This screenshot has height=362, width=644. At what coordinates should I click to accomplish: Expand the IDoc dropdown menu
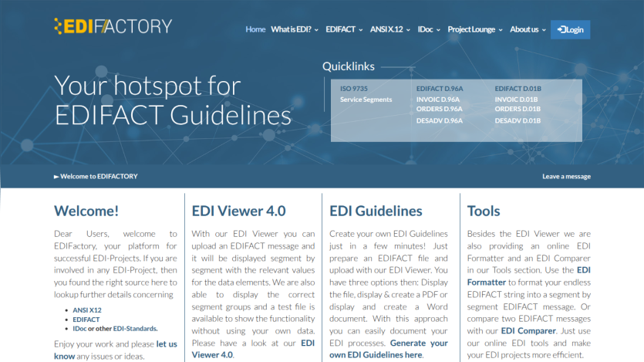pyautogui.click(x=429, y=29)
